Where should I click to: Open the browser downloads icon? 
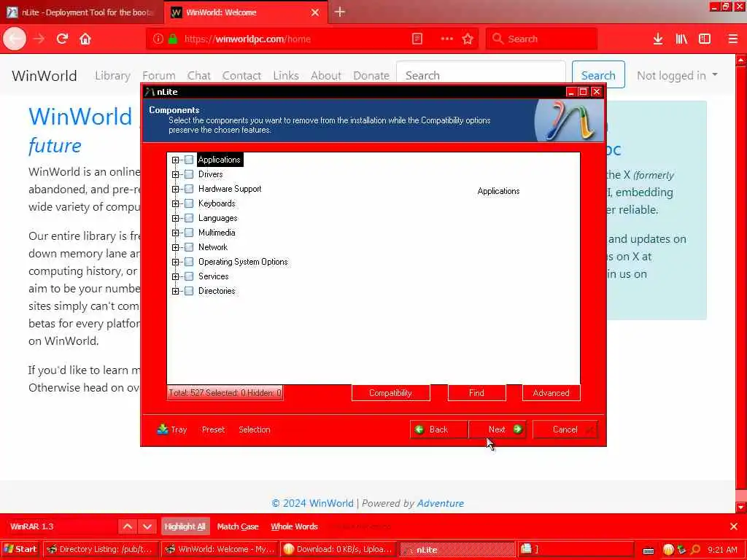(658, 39)
